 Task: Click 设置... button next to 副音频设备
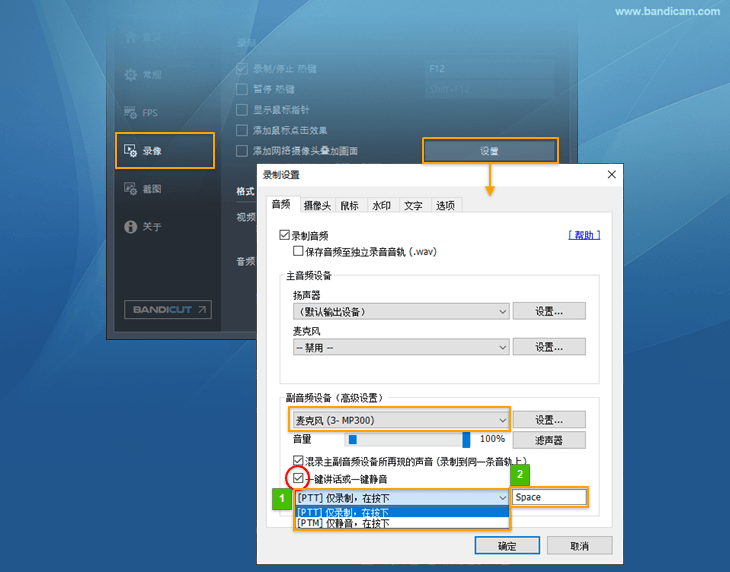(549, 420)
